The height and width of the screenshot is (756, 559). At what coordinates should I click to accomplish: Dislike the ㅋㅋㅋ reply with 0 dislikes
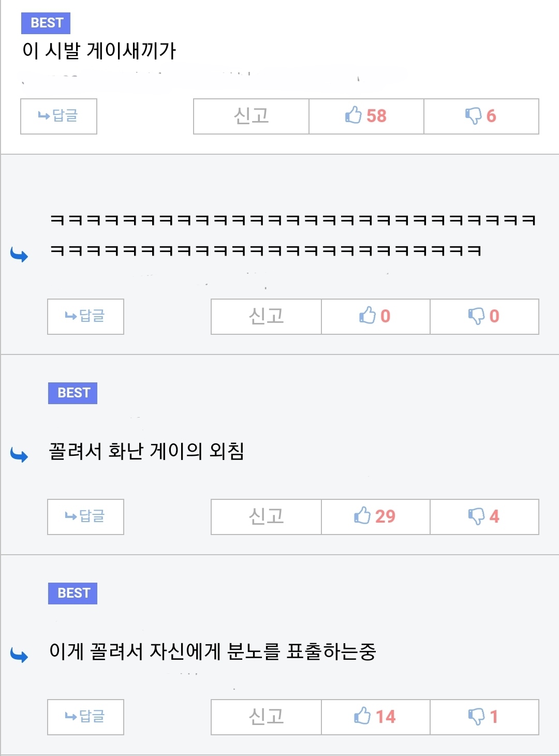(x=484, y=316)
